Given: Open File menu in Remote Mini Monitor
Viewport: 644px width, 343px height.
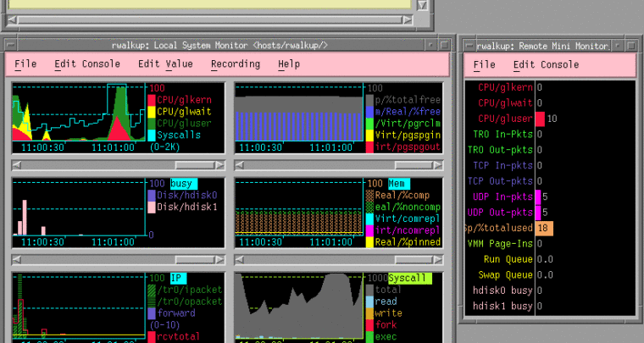Looking at the screenshot, I should point(484,64).
